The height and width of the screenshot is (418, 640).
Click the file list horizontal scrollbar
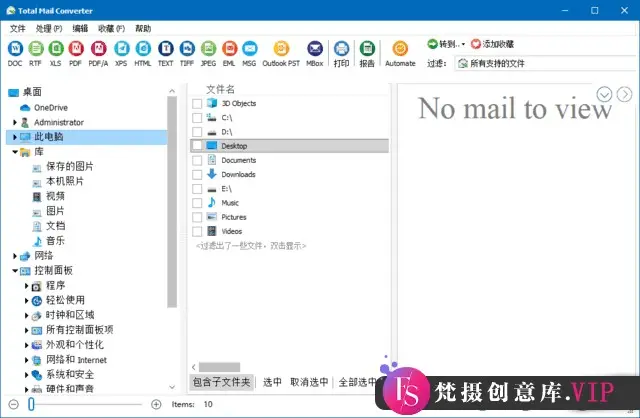point(219,367)
